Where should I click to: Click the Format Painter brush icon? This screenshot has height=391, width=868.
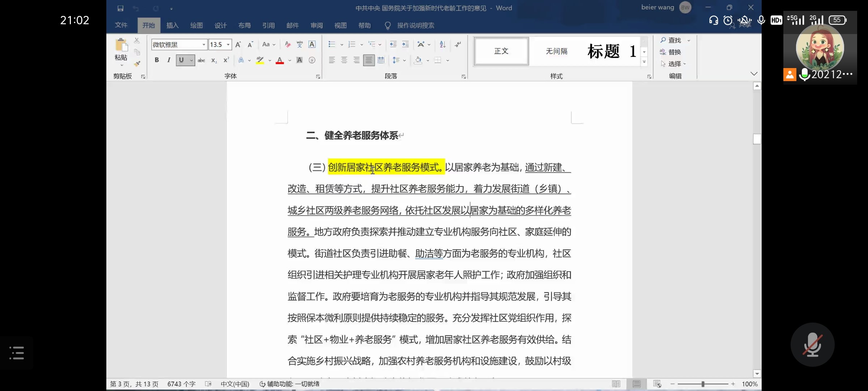(137, 64)
